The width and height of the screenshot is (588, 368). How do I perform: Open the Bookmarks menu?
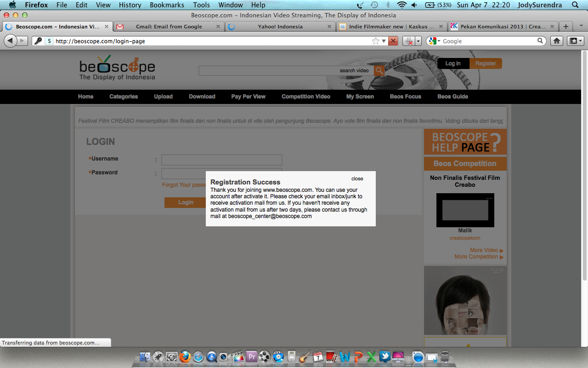coord(167,5)
